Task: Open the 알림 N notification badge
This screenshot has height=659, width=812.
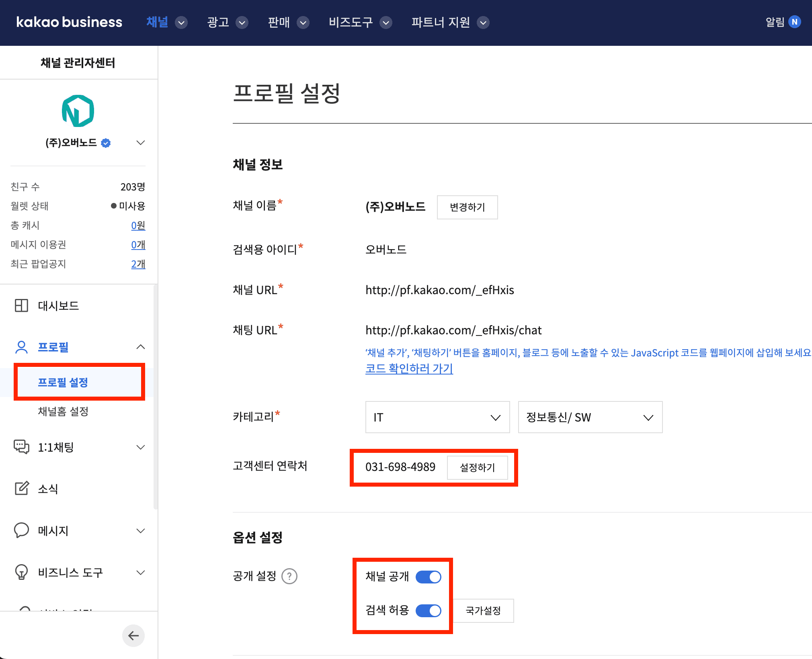Action: click(795, 22)
